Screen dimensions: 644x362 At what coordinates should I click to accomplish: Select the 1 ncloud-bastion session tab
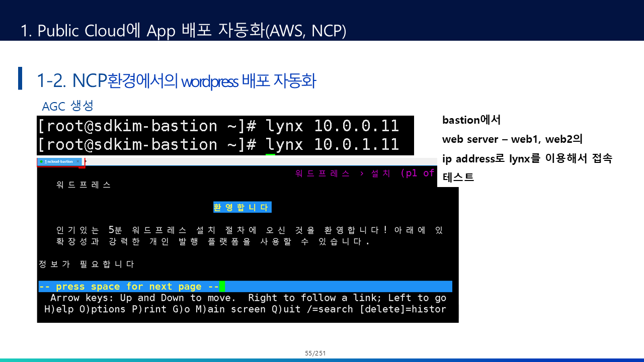click(59, 161)
